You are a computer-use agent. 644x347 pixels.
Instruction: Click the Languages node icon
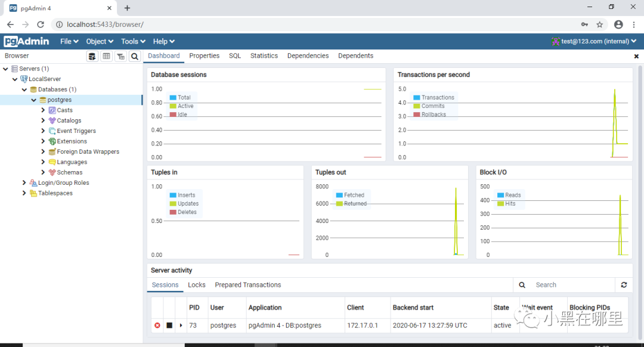(52, 162)
